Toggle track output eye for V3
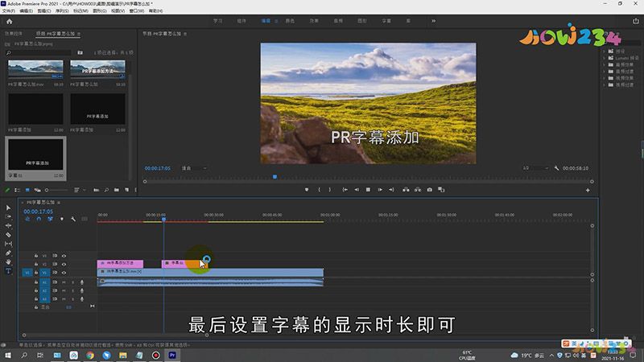This screenshot has width=644, height=362. point(64,256)
